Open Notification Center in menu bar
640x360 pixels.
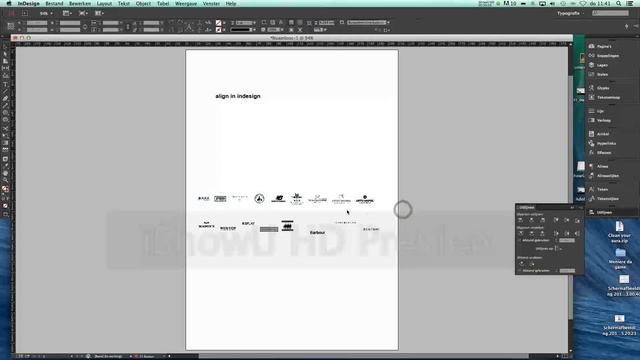pos(630,3)
